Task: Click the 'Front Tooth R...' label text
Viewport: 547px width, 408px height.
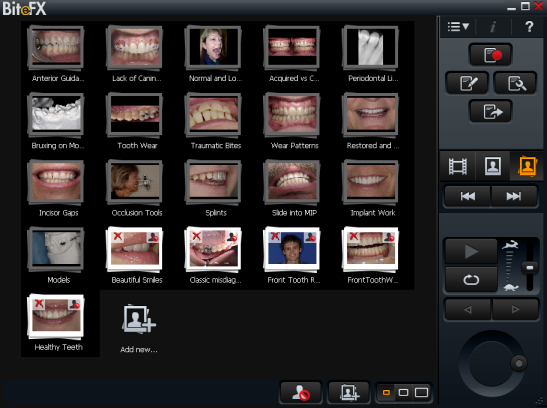Action: click(x=294, y=280)
